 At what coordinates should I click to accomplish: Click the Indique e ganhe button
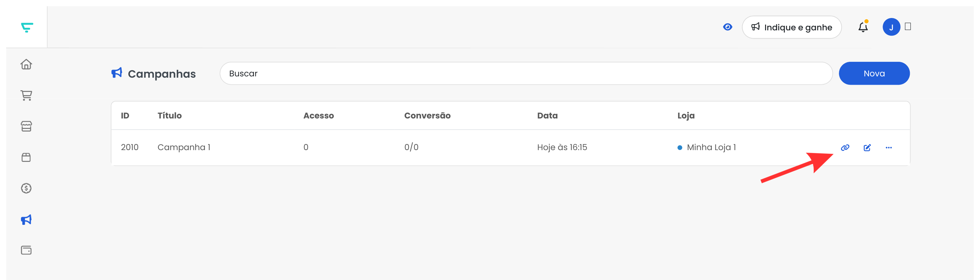pos(791,27)
